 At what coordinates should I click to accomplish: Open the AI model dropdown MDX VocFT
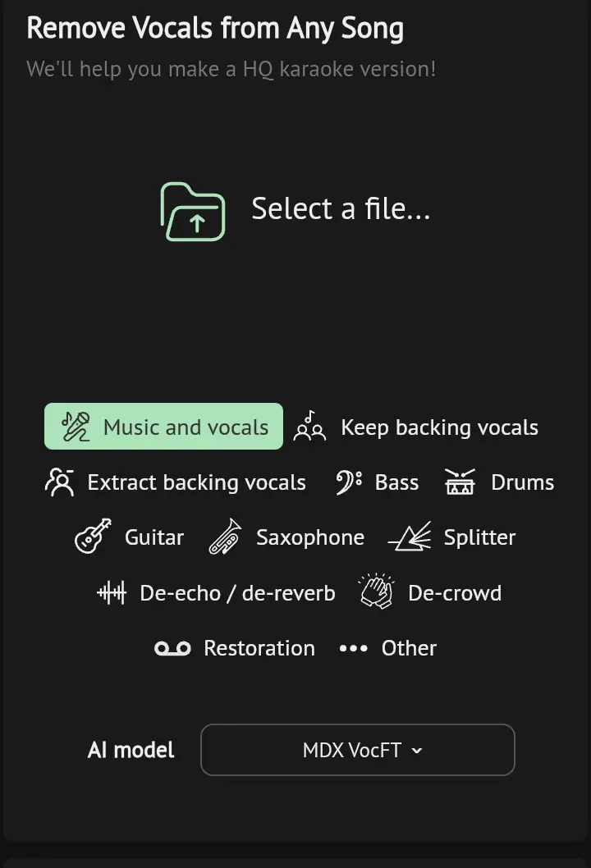(x=358, y=750)
